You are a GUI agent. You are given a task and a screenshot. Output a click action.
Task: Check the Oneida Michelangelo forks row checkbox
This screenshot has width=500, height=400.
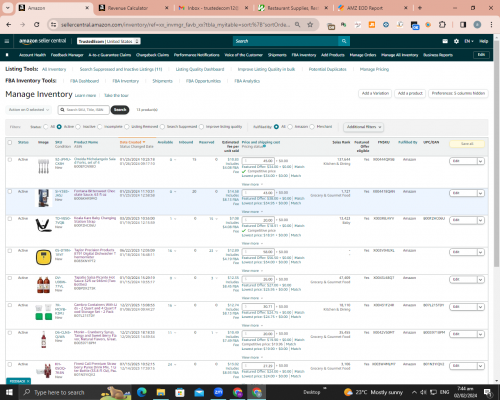10,160
